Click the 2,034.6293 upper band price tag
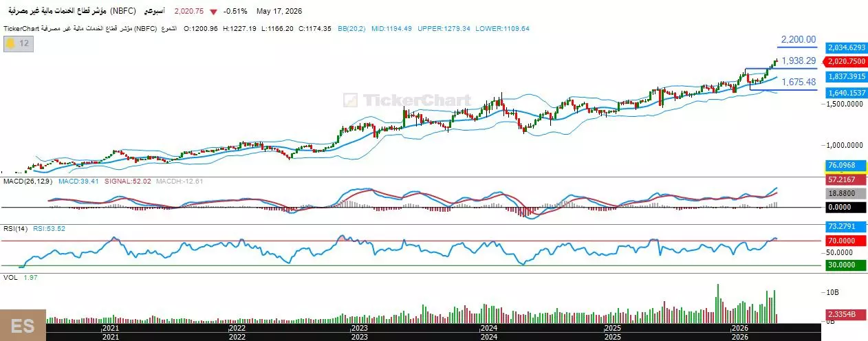 tap(846, 47)
